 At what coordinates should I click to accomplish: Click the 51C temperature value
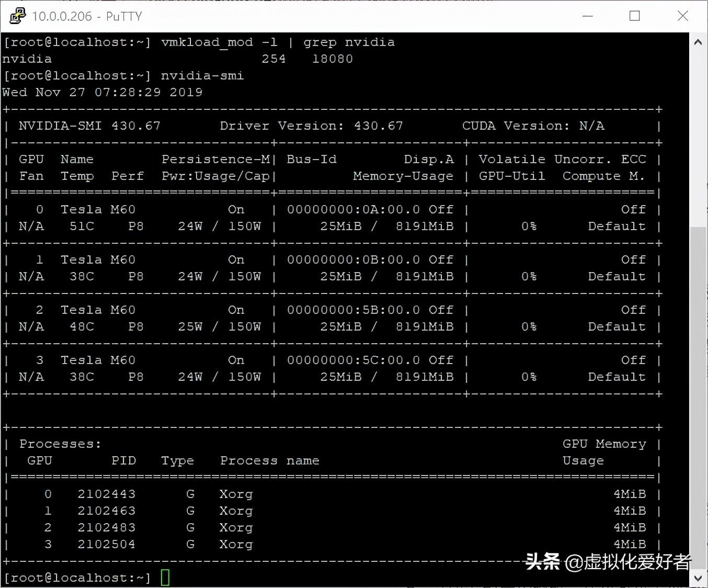(x=82, y=227)
